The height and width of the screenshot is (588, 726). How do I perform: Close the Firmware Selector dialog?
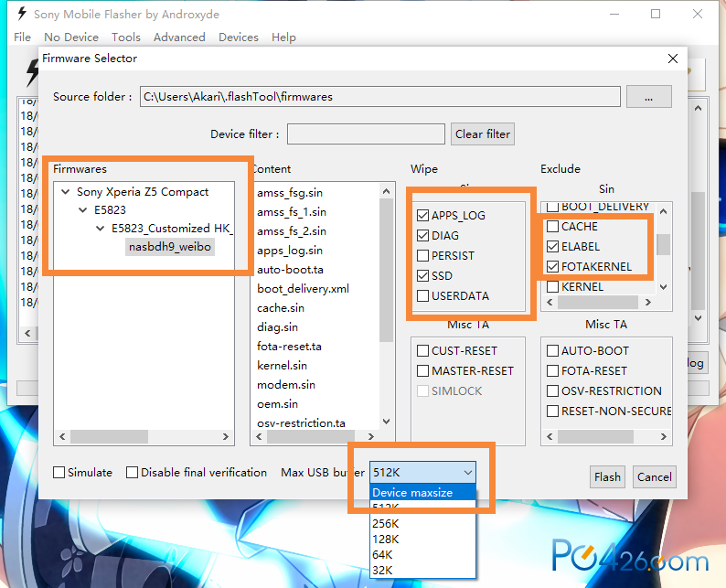673,59
